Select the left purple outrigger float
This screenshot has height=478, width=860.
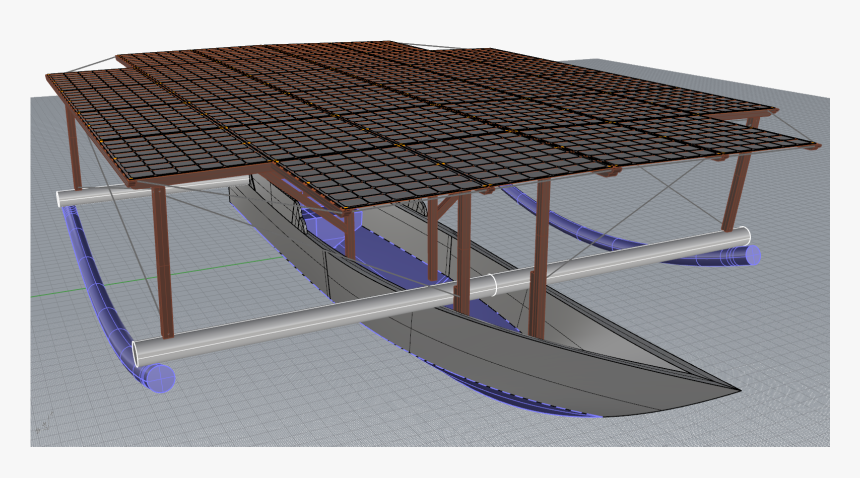click(104, 296)
